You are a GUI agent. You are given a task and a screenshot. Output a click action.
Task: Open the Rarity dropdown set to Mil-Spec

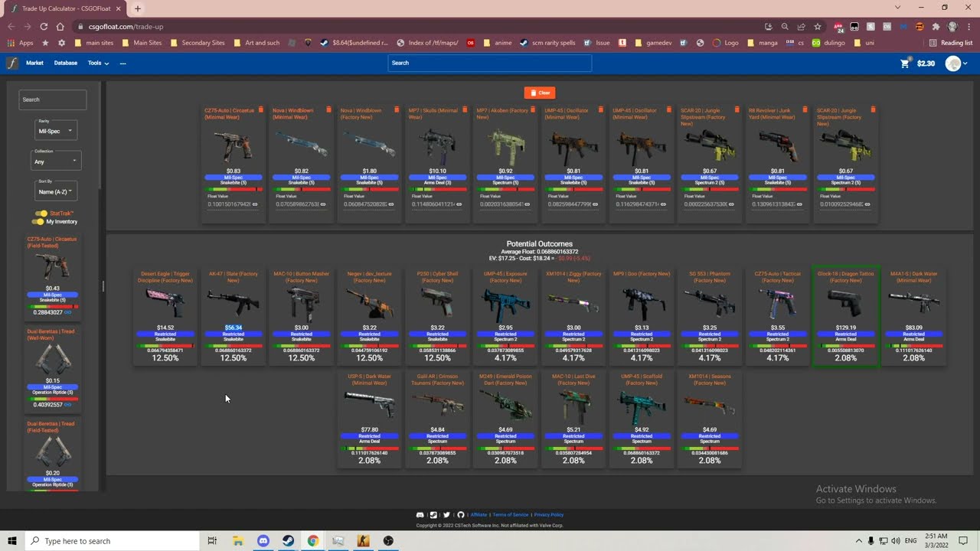click(x=55, y=130)
